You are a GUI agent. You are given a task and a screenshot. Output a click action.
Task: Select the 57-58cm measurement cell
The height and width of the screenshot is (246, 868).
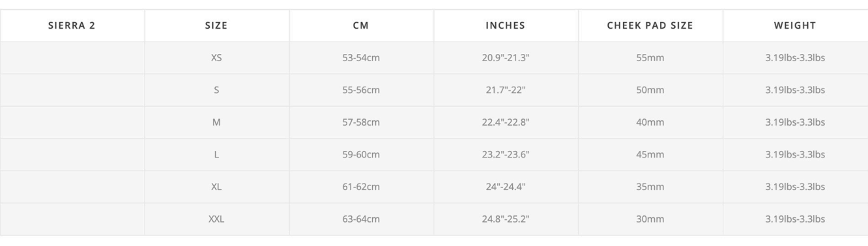[x=361, y=122]
